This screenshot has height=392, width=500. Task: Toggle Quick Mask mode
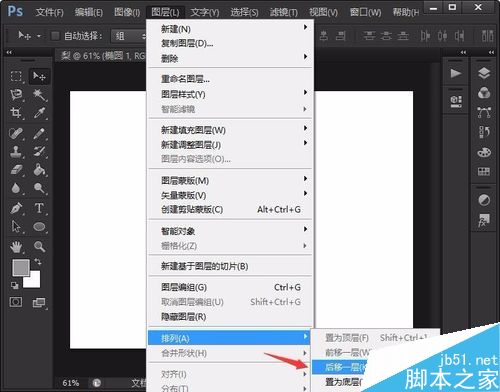16,302
